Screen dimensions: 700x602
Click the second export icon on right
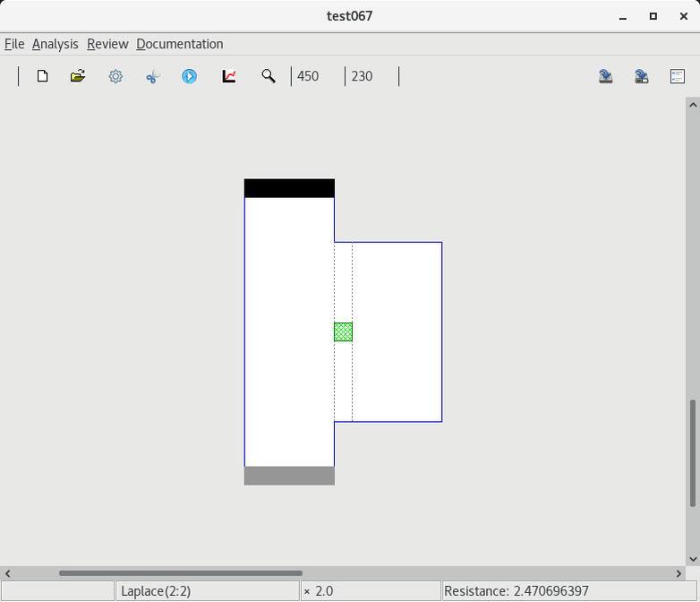tap(642, 76)
